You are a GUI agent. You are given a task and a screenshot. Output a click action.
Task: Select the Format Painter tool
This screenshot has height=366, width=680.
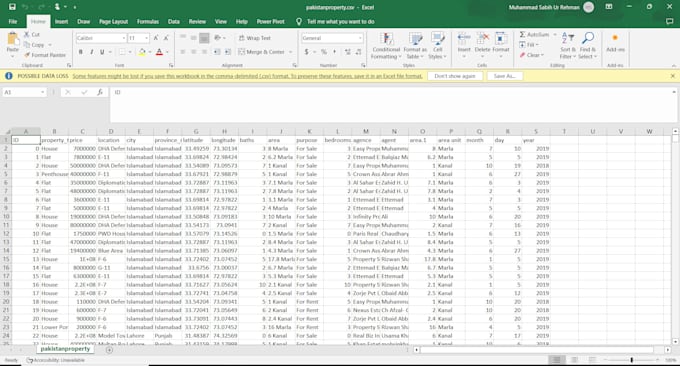tap(45, 55)
